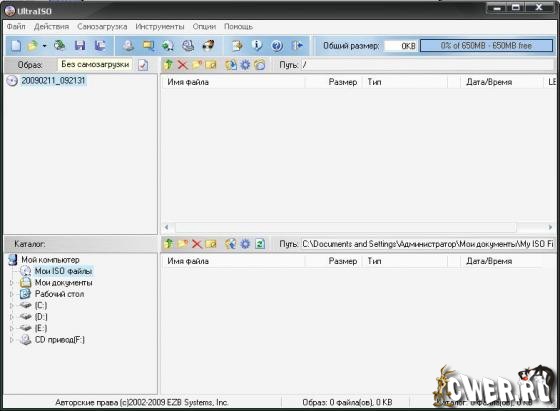Click the Add to image arrow icon in Каталог toolbar
Image resolution: width=560 pixels, height=411 pixels.
tap(231, 244)
